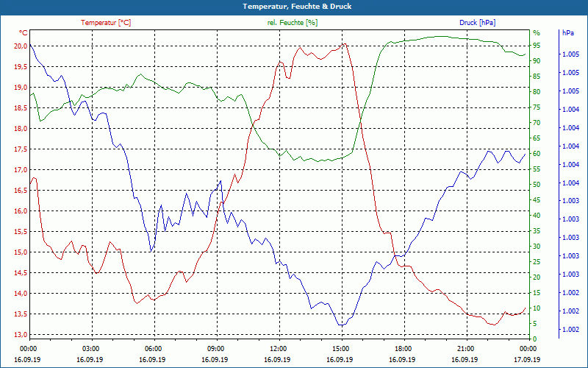The height and width of the screenshot is (368, 588).
Task: Click the blue 'hPa' axis unit label
Action: pos(568,33)
